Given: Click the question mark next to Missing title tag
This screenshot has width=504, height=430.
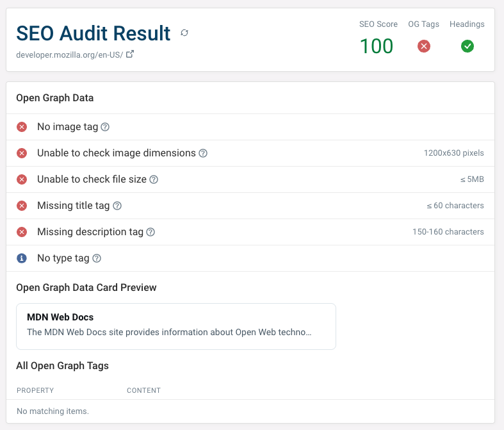Looking at the screenshot, I should point(117,206).
